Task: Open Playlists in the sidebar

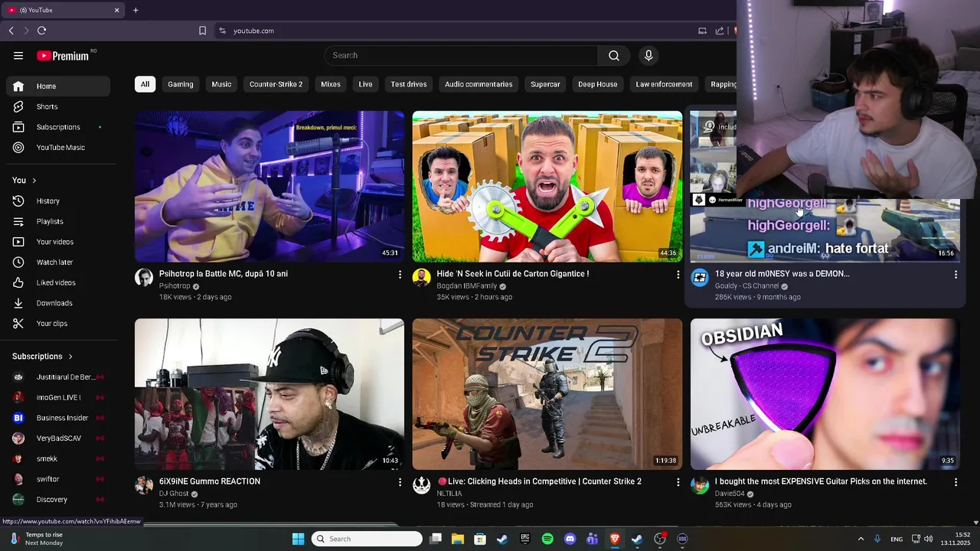Action: (x=58, y=221)
